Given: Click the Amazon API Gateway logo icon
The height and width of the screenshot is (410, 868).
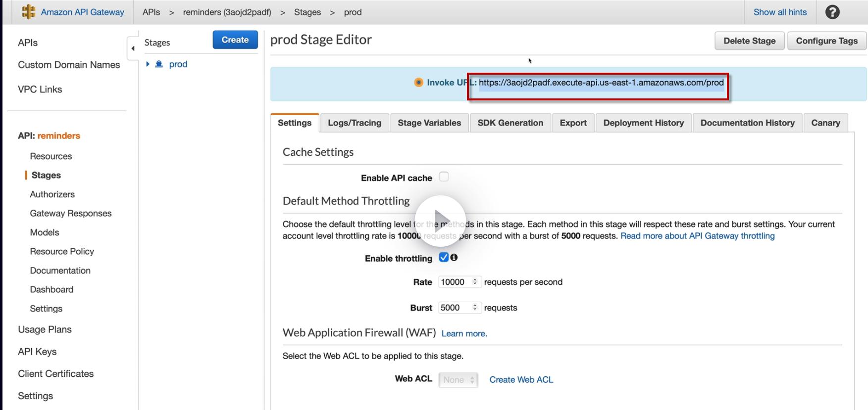Looking at the screenshot, I should click(x=29, y=12).
